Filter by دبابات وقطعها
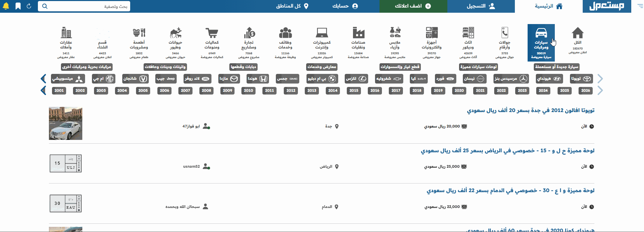Image resolution: width=644 pixels, height=232 pixels. click(243, 67)
